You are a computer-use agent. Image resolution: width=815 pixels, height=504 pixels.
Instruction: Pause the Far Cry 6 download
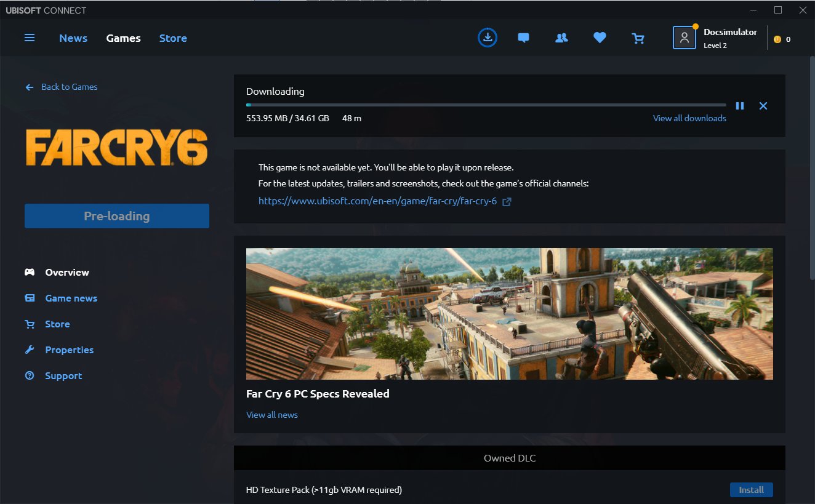coord(740,106)
